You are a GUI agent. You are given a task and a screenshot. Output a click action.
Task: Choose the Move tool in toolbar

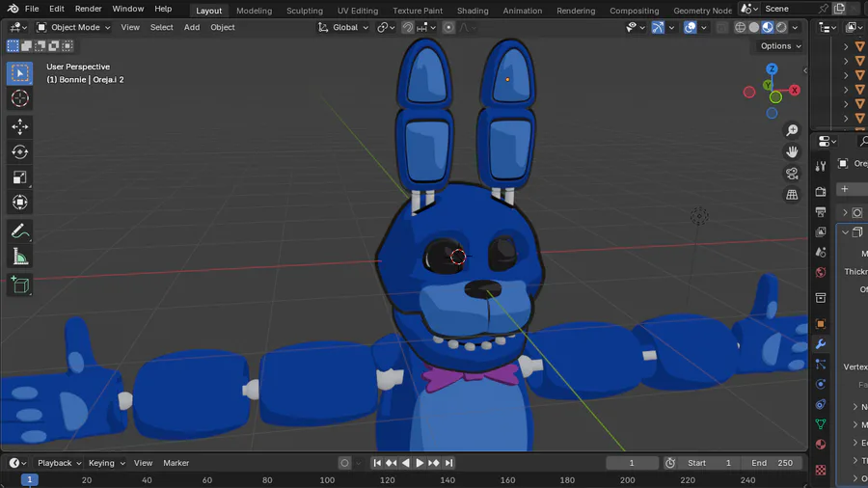point(20,126)
